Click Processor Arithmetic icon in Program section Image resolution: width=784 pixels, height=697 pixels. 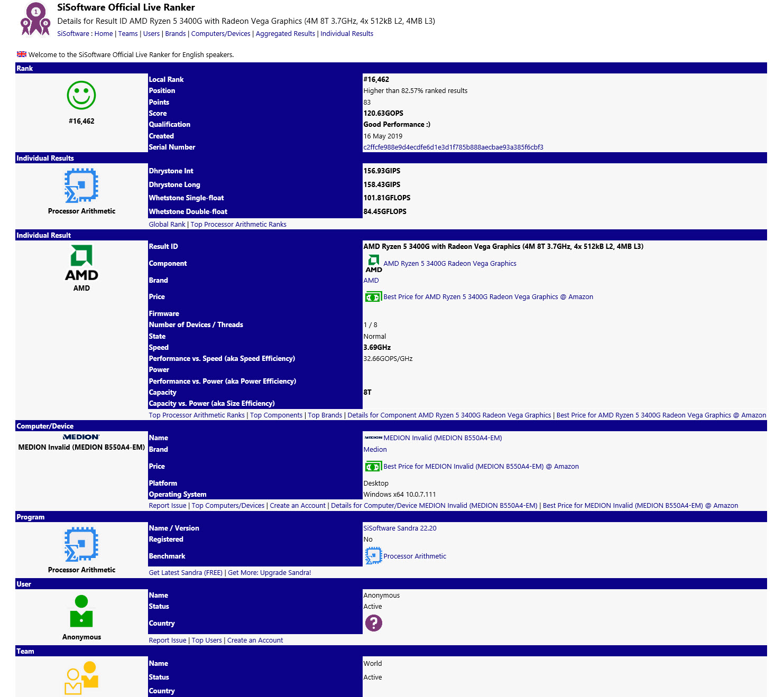[81, 544]
